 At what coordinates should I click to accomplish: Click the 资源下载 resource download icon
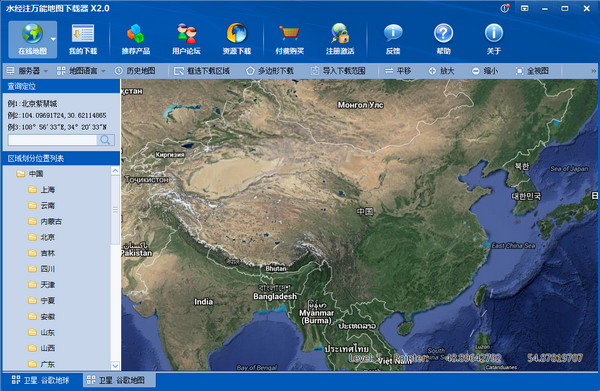point(237,34)
